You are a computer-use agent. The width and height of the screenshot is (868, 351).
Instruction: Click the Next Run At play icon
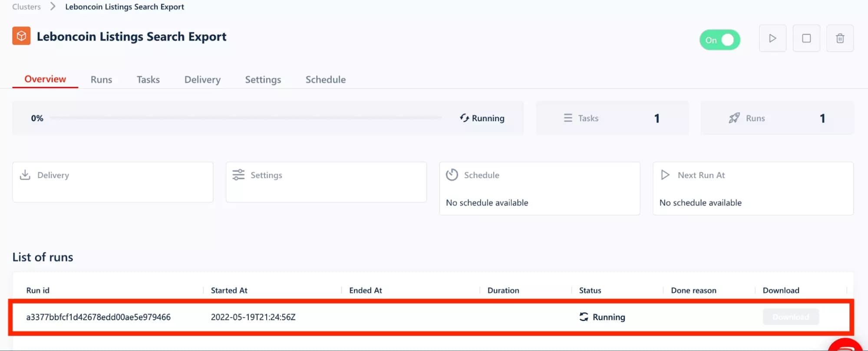pyautogui.click(x=665, y=175)
